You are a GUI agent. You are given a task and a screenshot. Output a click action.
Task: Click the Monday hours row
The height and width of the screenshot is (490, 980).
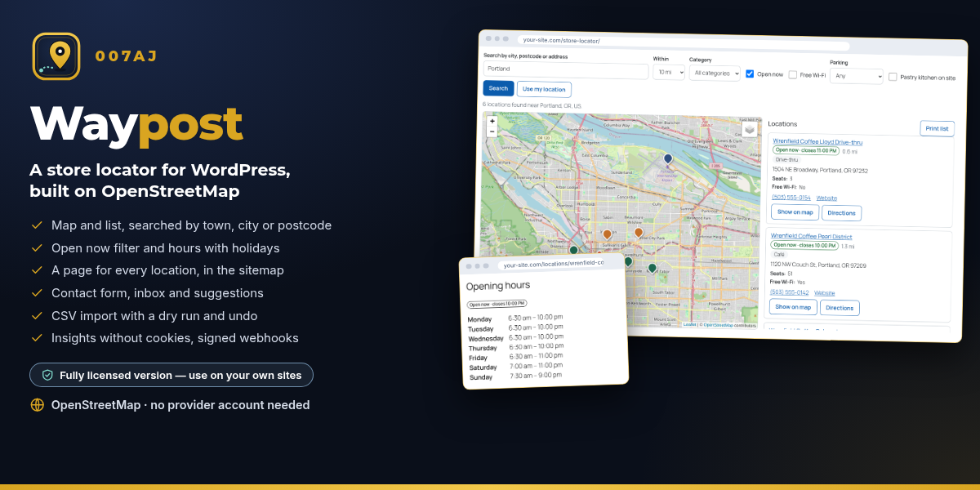(514, 318)
